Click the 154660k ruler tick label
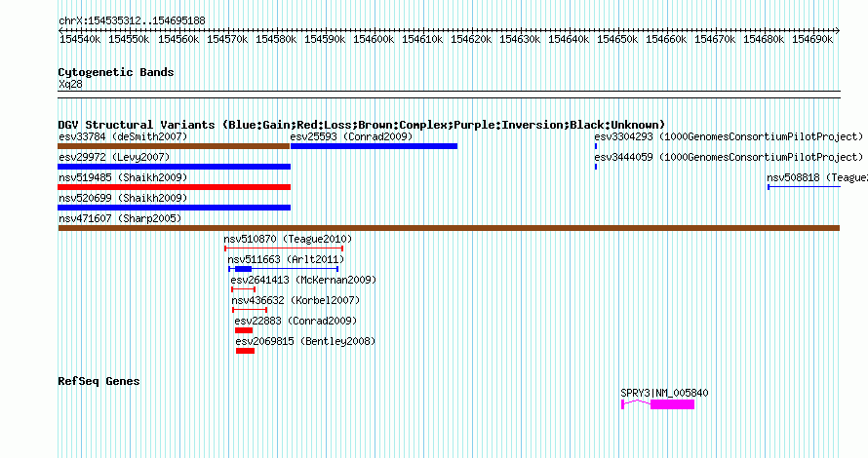Viewport: 868px width, 458px height. point(666,39)
